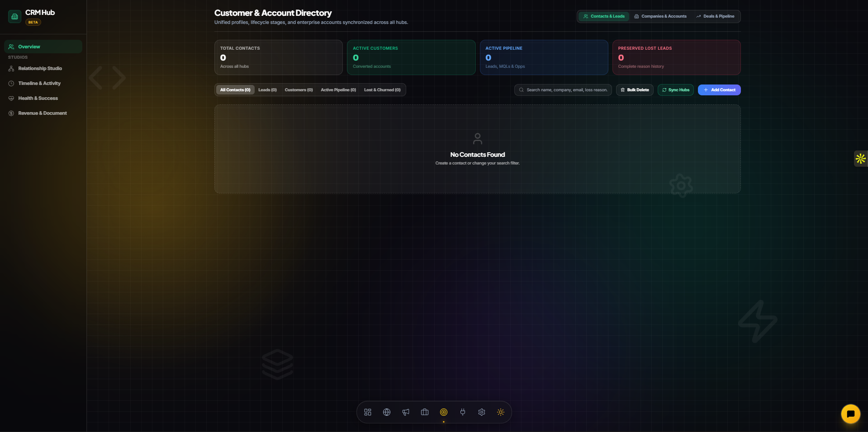The width and height of the screenshot is (868, 432).
Task: Click the BETA badge
Action: 33,22
